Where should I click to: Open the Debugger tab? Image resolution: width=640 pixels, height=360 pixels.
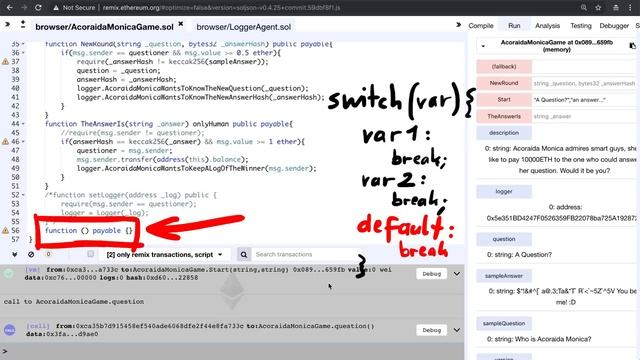pyautogui.click(x=614, y=26)
